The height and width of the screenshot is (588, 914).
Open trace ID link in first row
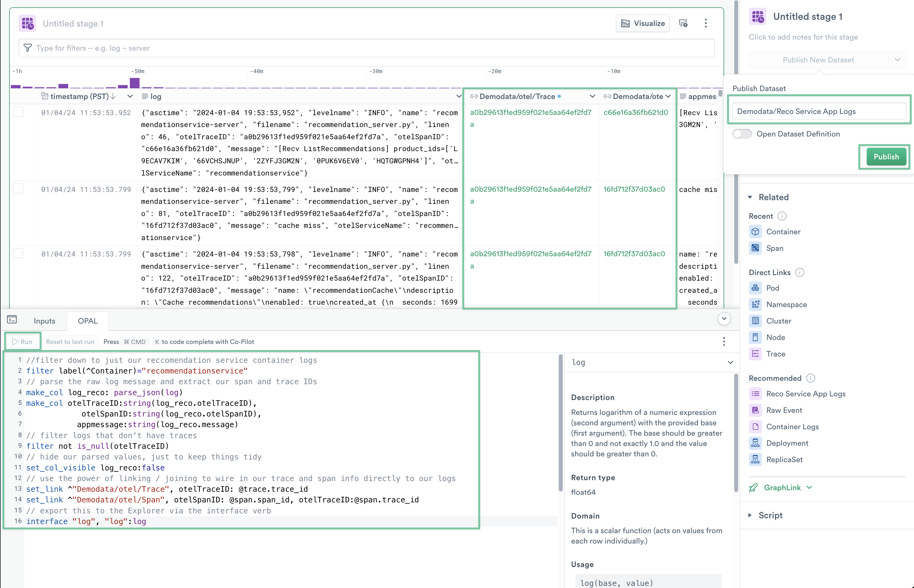[x=530, y=118]
